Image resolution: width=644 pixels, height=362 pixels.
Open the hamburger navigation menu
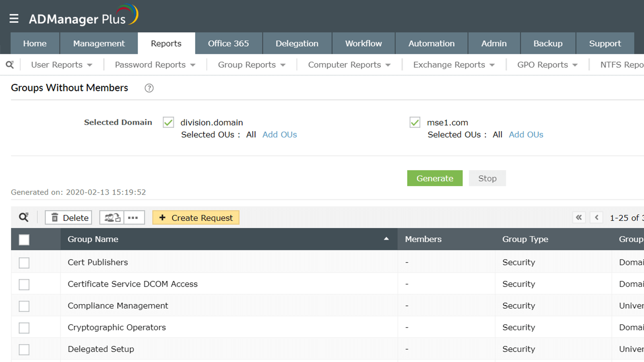(x=14, y=19)
